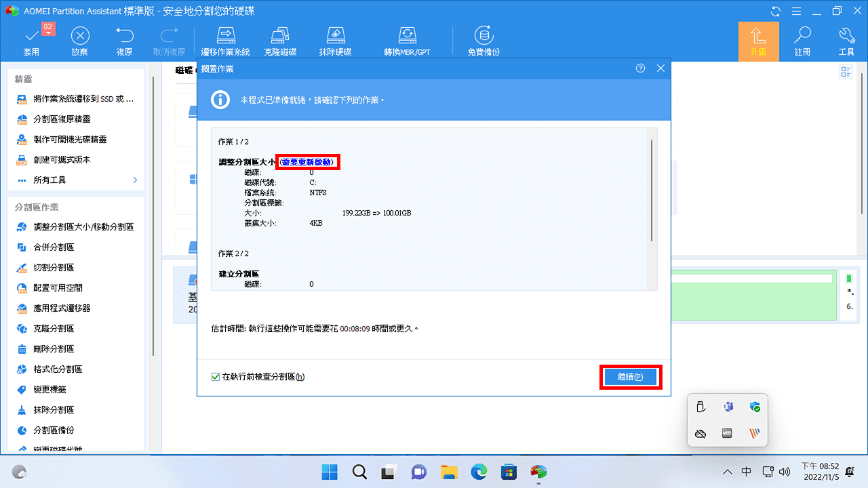Screen dimensions: 868x488
Task: Click the 放棄 (Discard) toolbar icon
Action: coord(79,40)
